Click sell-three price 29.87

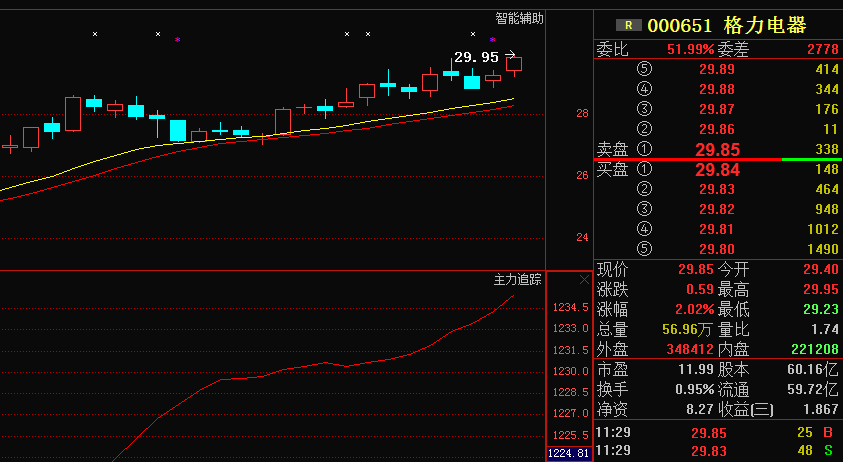717,109
